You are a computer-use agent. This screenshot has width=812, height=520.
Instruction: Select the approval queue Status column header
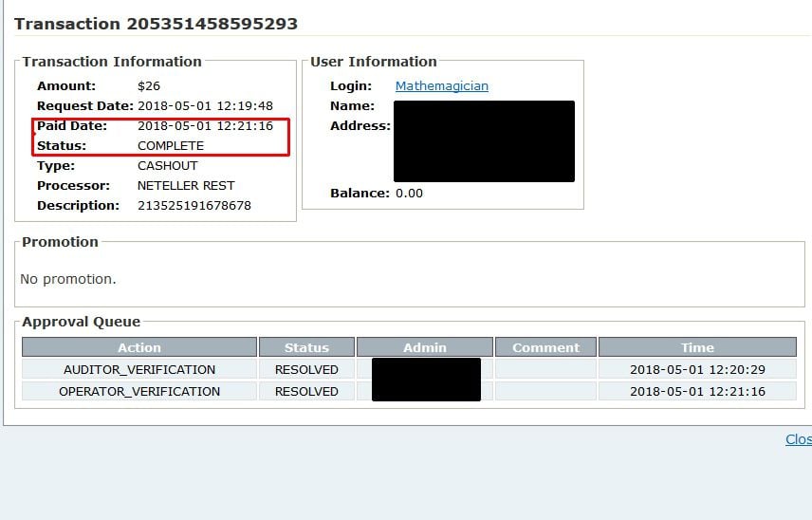(x=306, y=347)
